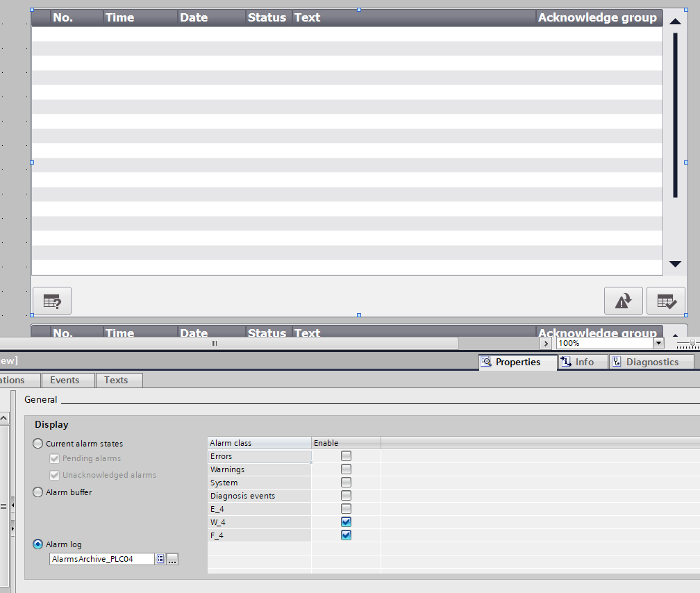Click the Acknowledge group header in the top alarm view
This screenshot has height=593, width=700.
599,18
